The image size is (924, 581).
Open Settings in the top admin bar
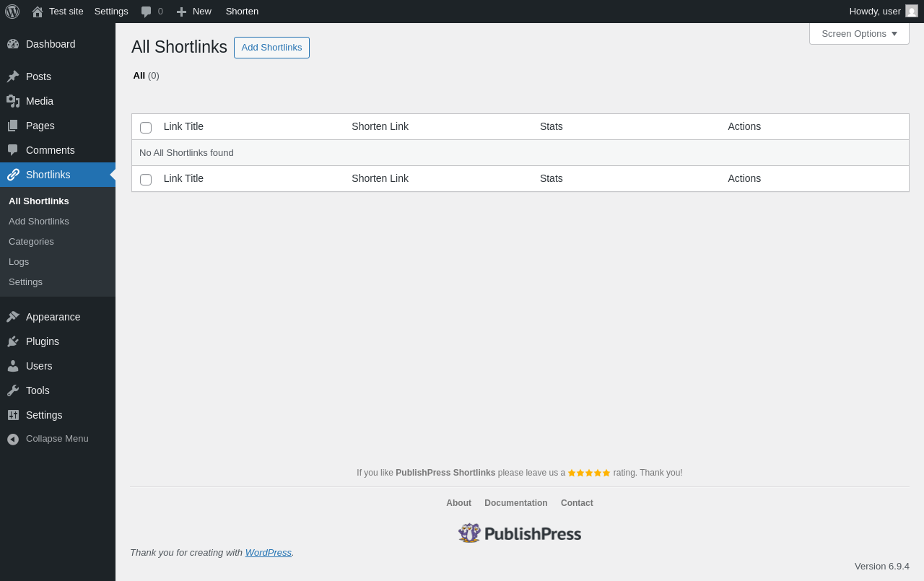pyautogui.click(x=111, y=12)
